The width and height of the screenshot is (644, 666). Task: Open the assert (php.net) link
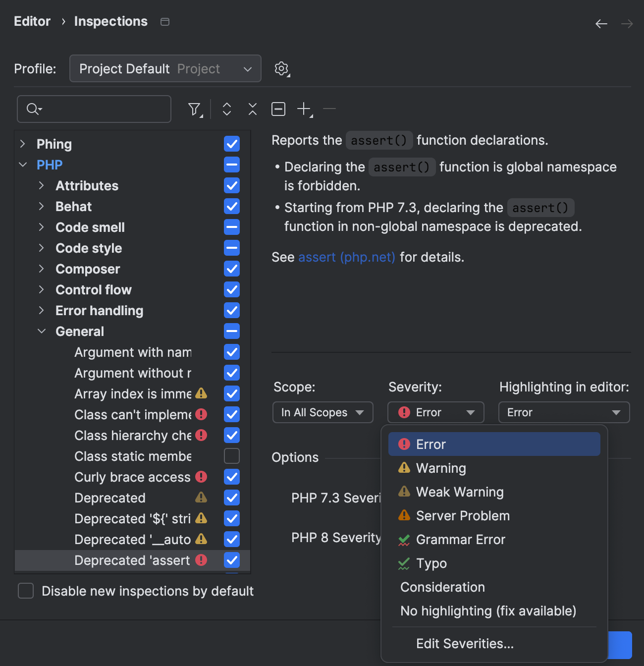coord(347,257)
